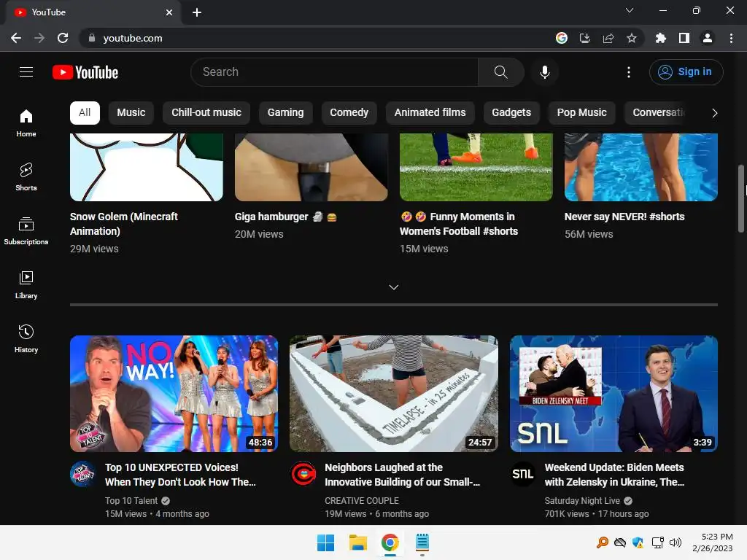The image size is (747, 560).
Task: Select the Music category chip
Action: point(131,113)
